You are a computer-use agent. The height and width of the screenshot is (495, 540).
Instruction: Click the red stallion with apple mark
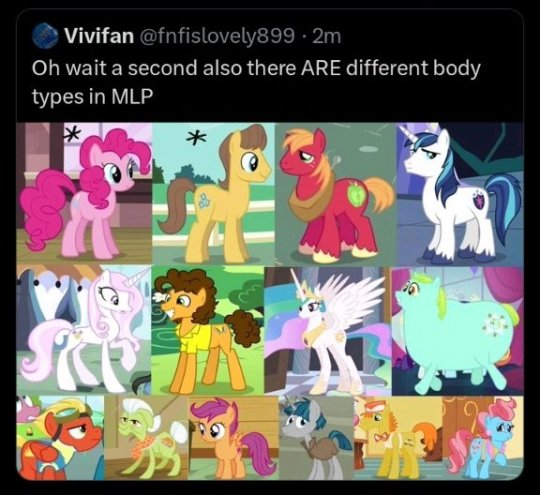336,195
